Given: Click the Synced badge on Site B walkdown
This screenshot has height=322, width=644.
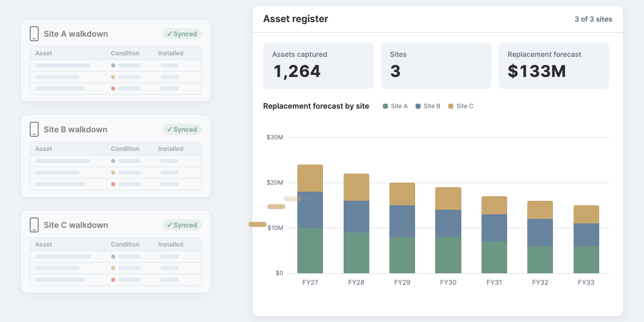Looking at the screenshot, I should coord(182,129).
